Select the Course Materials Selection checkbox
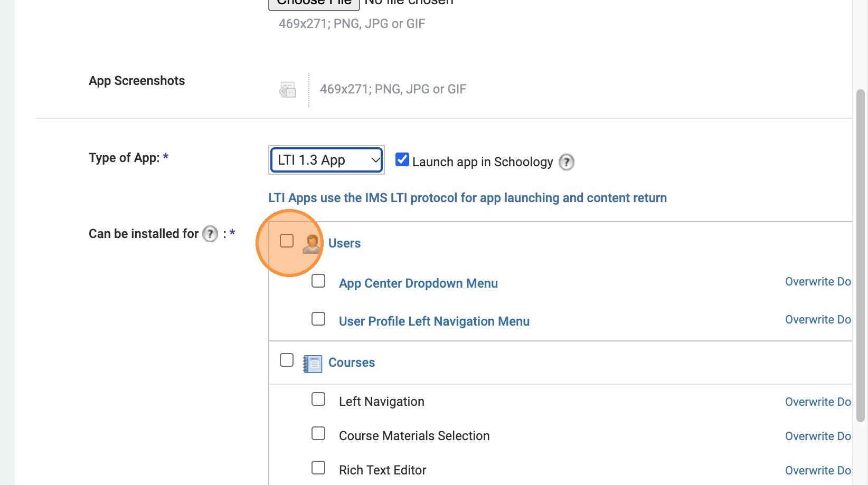Screen dimensions: 868x485 click(x=318, y=433)
